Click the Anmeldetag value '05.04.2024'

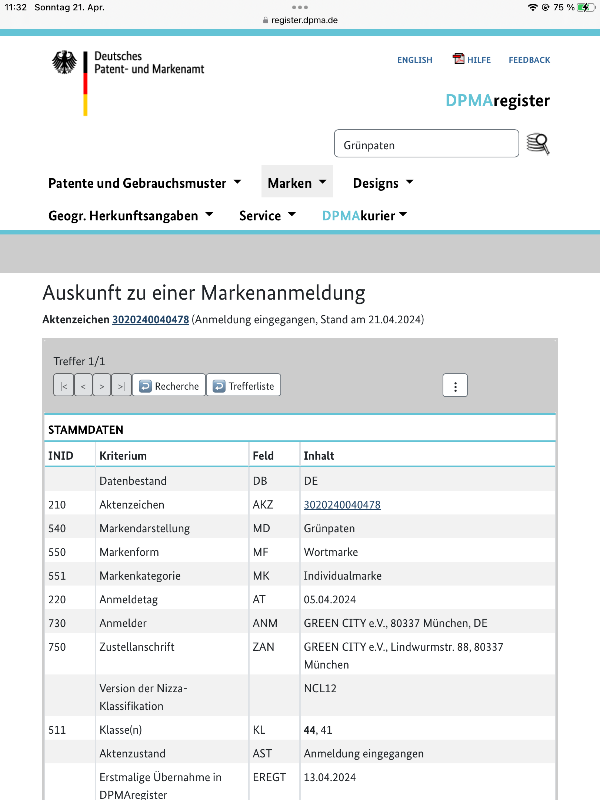tap(330, 599)
